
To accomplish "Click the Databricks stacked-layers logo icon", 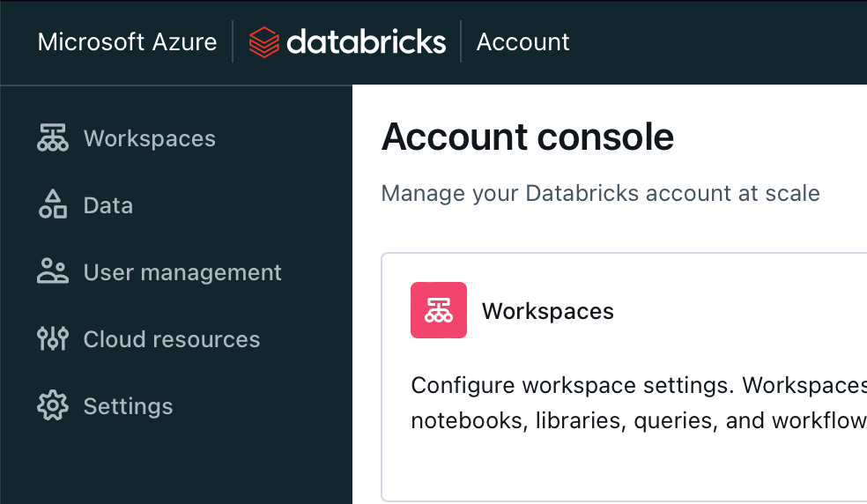I will 263,42.
